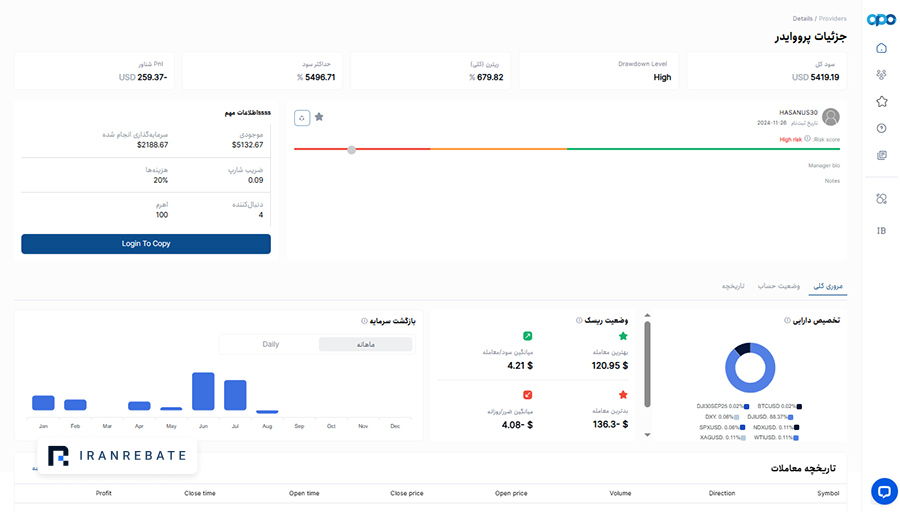Select the ماهانه monthly toggle
Viewport: 900px width, 512px height.
(x=366, y=344)
